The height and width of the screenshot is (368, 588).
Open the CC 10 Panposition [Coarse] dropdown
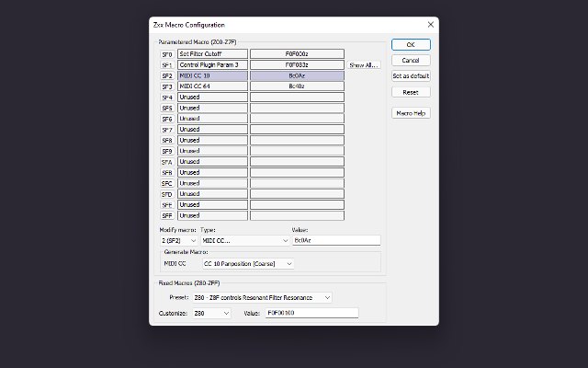coord(248,264)
